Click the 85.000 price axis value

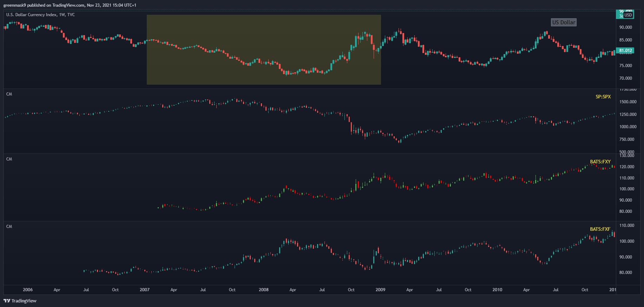(626, 40)
